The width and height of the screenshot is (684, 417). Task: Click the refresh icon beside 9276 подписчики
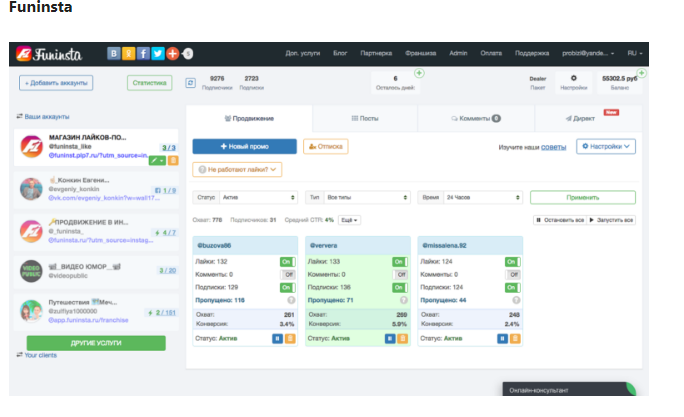[x=190, y=83]
